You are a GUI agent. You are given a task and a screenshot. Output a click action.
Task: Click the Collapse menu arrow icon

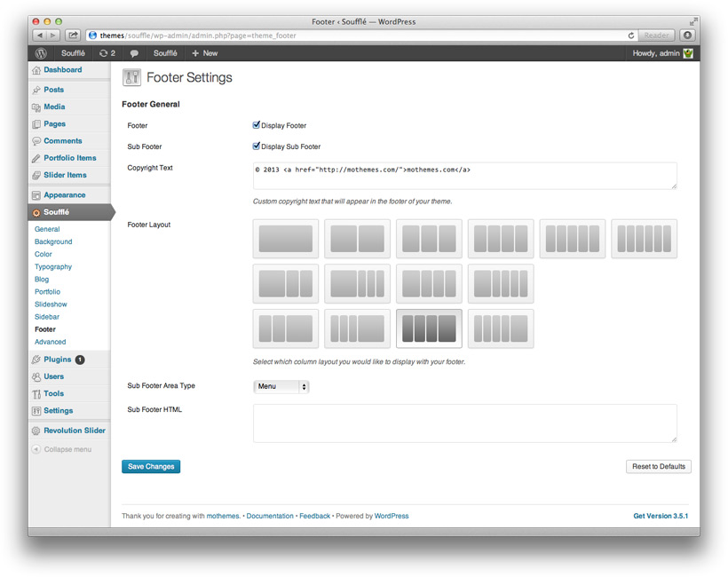coord(36,449)
